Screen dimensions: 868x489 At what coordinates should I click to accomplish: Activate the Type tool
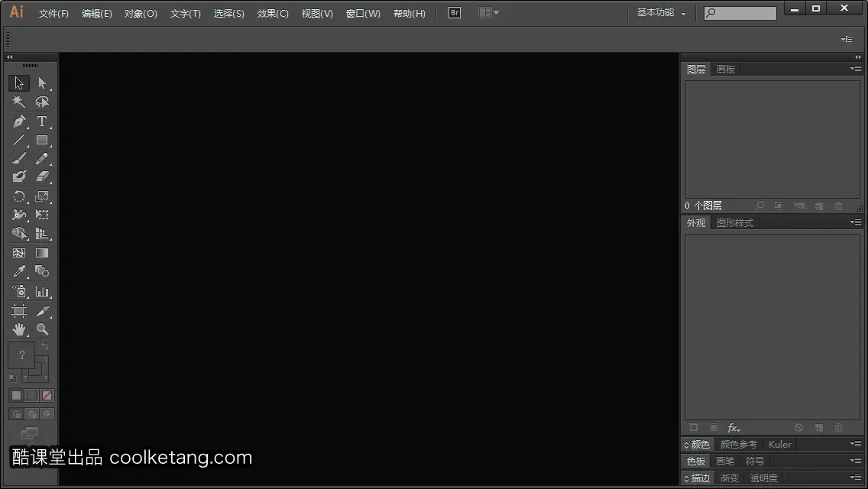(42, 121)
